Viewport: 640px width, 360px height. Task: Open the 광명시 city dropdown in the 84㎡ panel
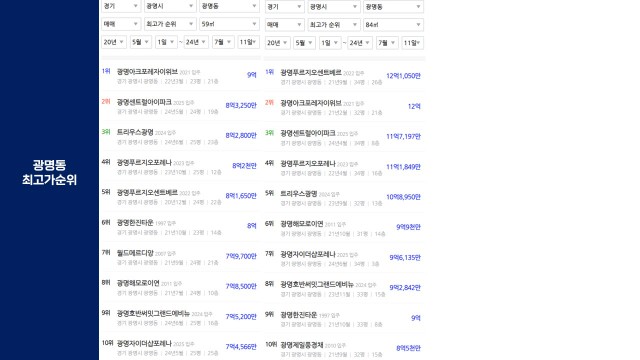(333, 7)
